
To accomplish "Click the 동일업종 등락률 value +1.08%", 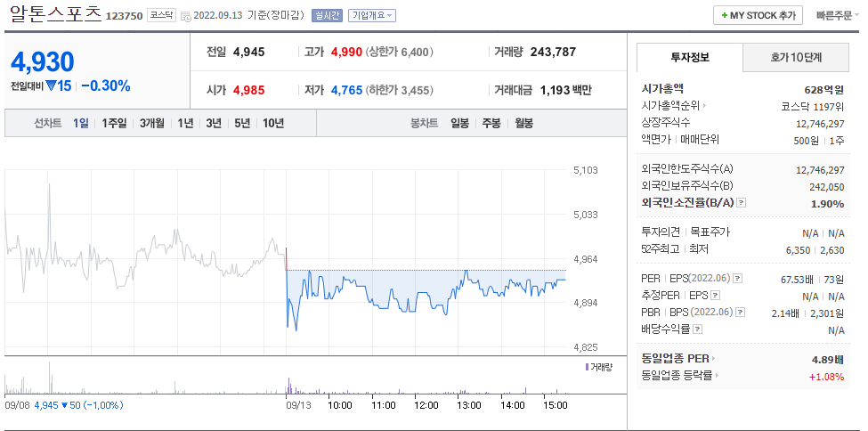I will [x=826, y=378].
